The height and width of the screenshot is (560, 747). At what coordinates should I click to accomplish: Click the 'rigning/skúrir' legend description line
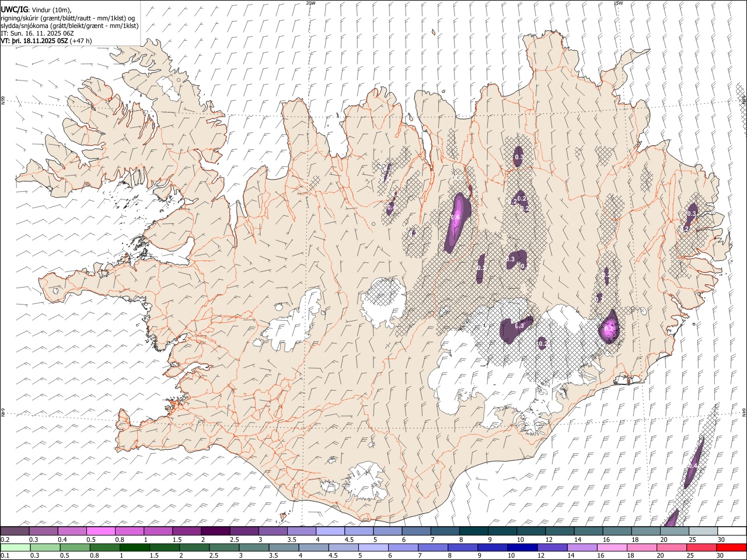click(68, 18)
